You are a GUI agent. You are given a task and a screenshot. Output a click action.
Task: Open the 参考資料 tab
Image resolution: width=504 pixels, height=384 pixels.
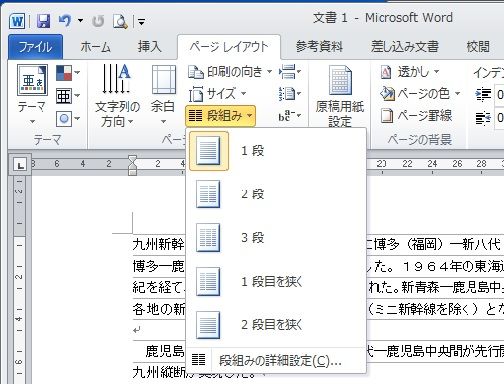click(x=319, y=47)
